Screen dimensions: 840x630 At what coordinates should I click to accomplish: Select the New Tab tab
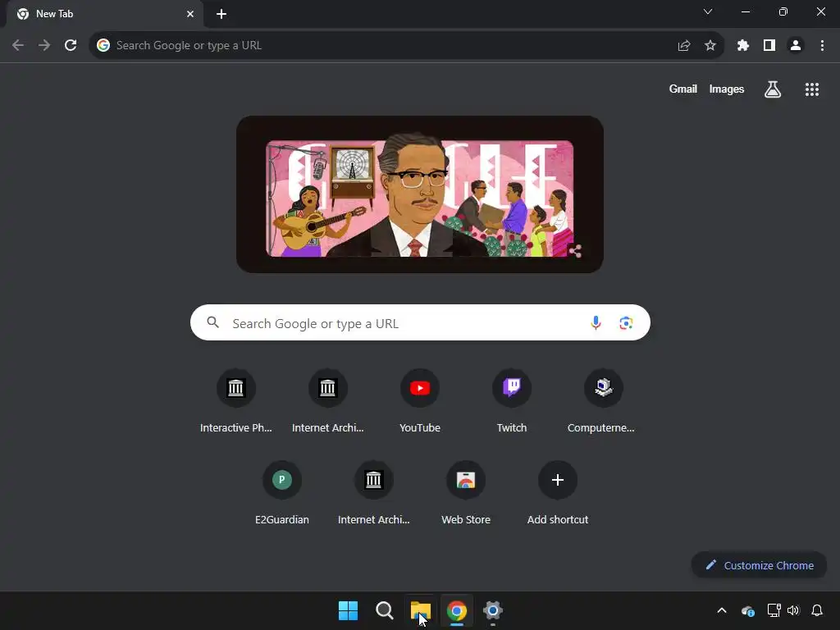point(104,14)
